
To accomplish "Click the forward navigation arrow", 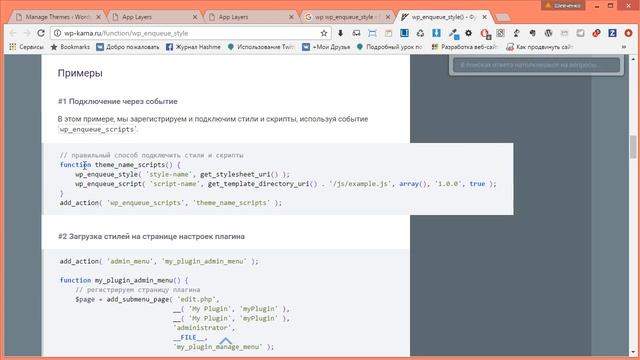I will pyautogui.click(x=27, y=33).
